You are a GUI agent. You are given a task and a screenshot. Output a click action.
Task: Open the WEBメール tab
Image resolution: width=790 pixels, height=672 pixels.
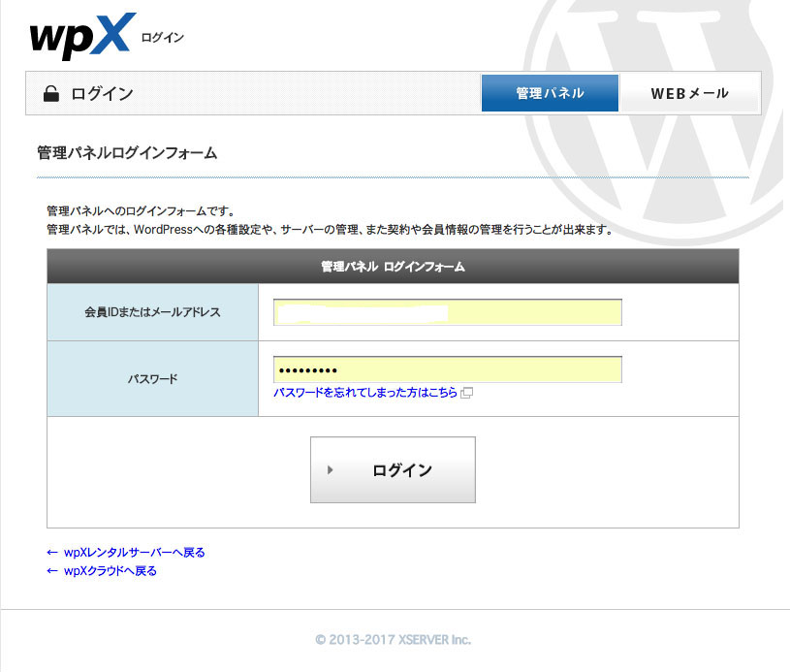(x=689, y=94)
